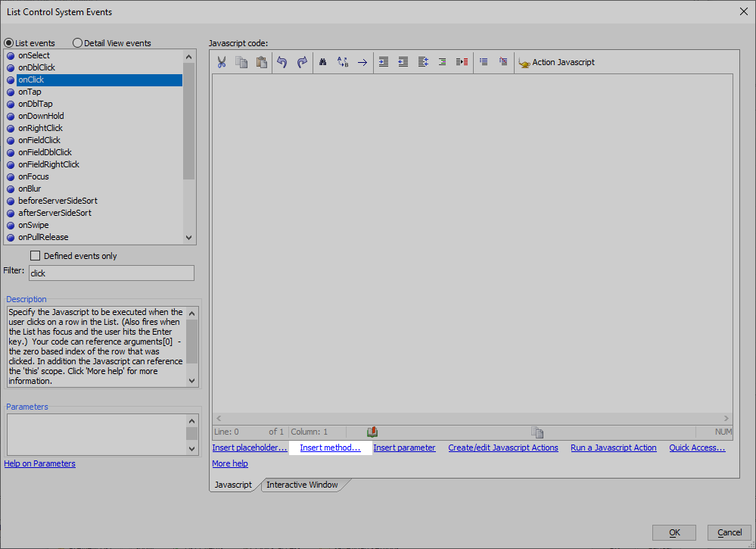Click the Redo arrow icon
Viewport: 756px width, 549px height.
[302, 62]
